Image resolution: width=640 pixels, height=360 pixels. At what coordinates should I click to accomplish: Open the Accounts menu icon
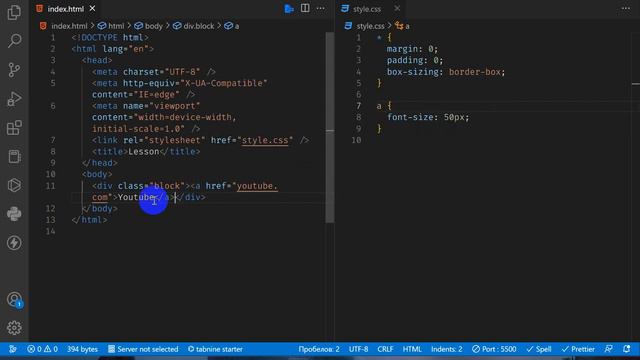pyautogui.click(x=14, y=300)
